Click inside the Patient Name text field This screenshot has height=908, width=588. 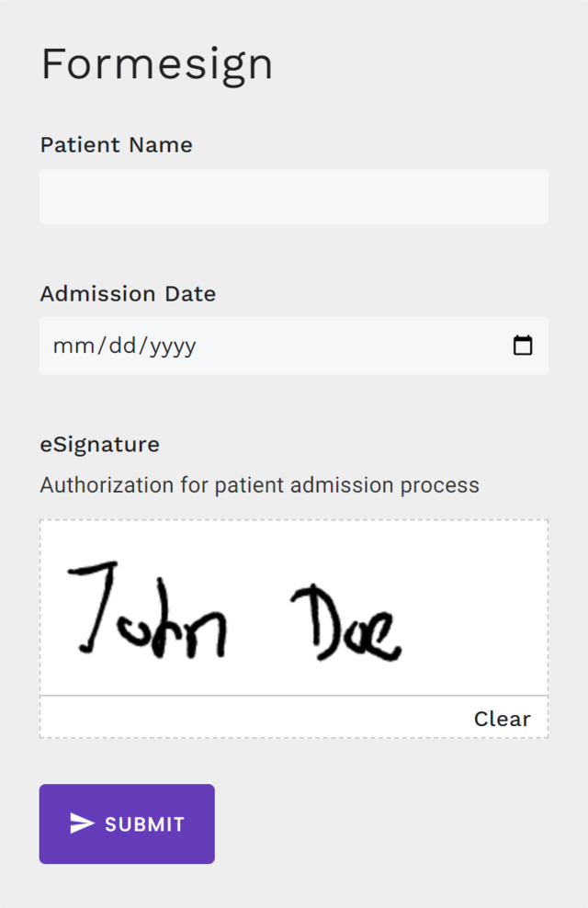pos(294,196)
